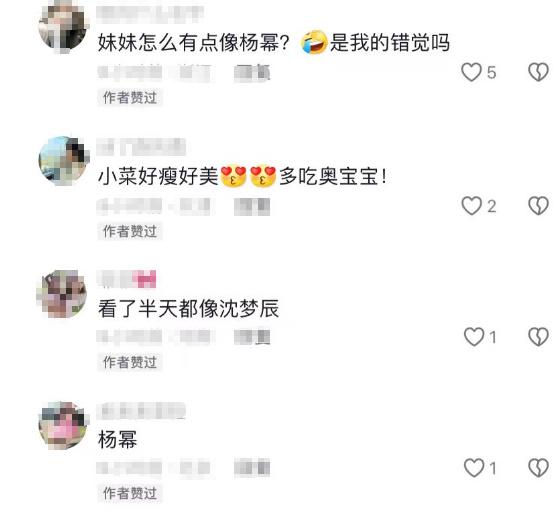The image size is (555, 511).
Task: Dislike the first comment with broken heart icon
Action: (538, 72)
